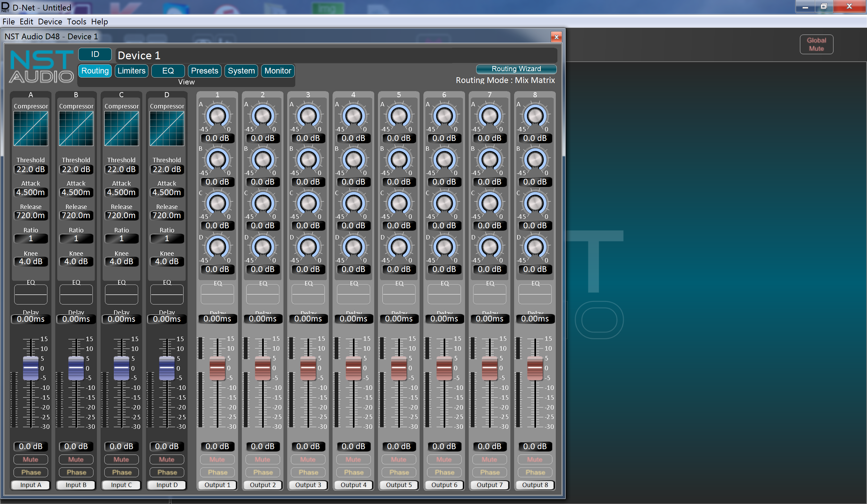This screenshot has height=504, width=867.
Task: Edit Input A compressor Threshold value
Action: 30,169
